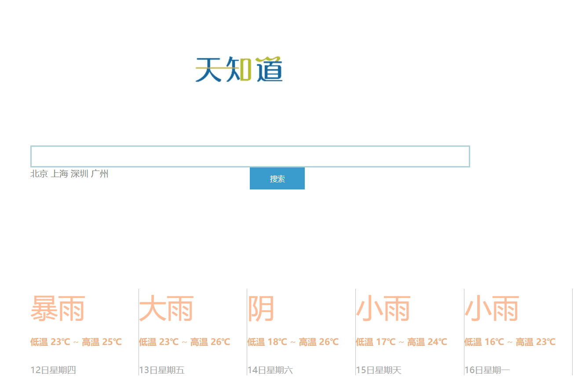Click the rightmost 小雨 weather indicator
The image size is (588, 392).
pos(493,308)
